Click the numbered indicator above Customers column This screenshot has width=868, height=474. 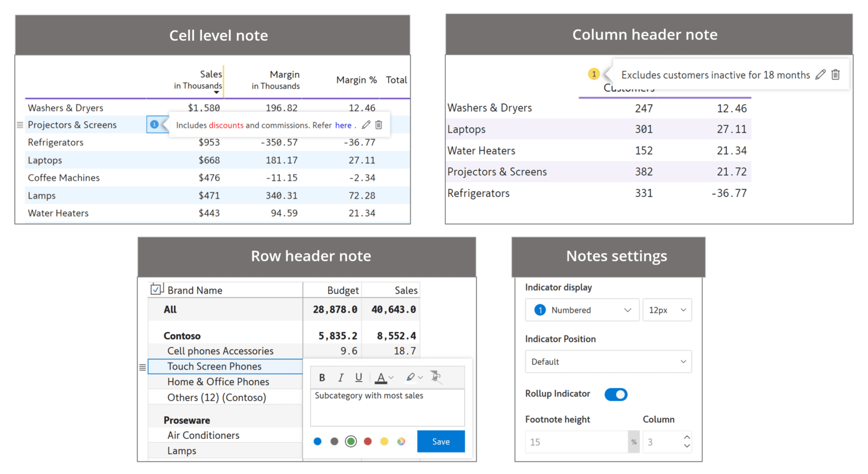point(594,74)
